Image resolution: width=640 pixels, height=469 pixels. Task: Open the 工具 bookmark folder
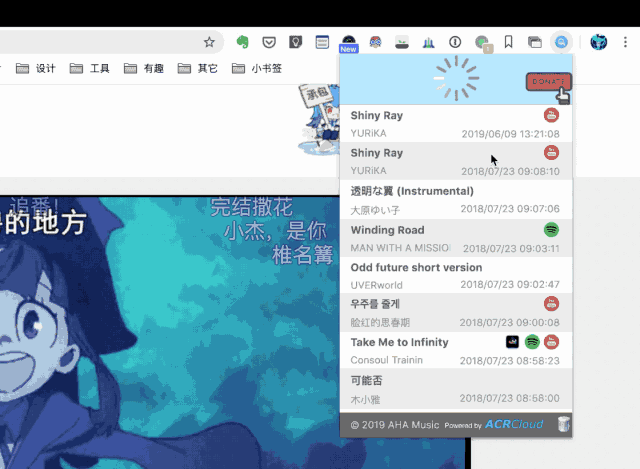tap(90, 69)
